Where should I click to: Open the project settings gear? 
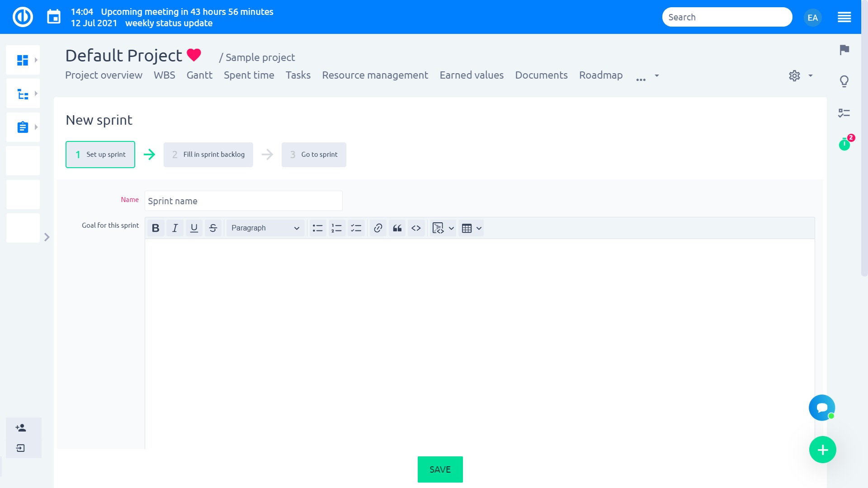[794, 76]
